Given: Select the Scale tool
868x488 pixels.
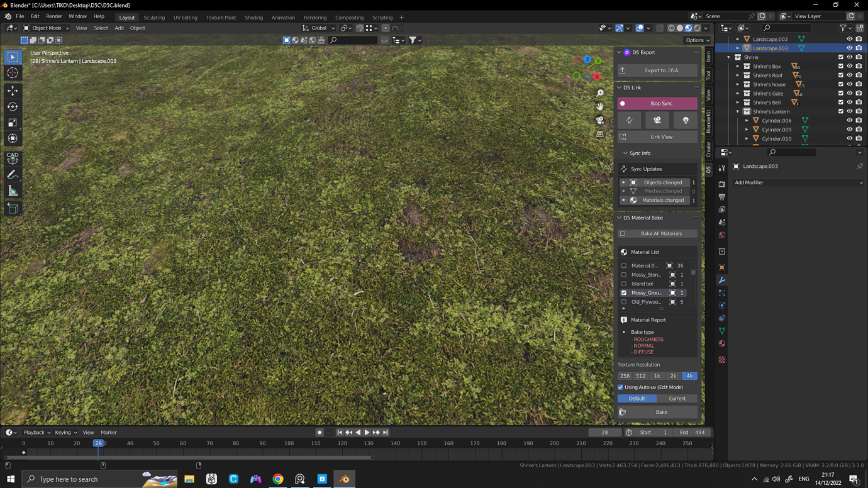Looking at the screenshot, I should [13, 123].
